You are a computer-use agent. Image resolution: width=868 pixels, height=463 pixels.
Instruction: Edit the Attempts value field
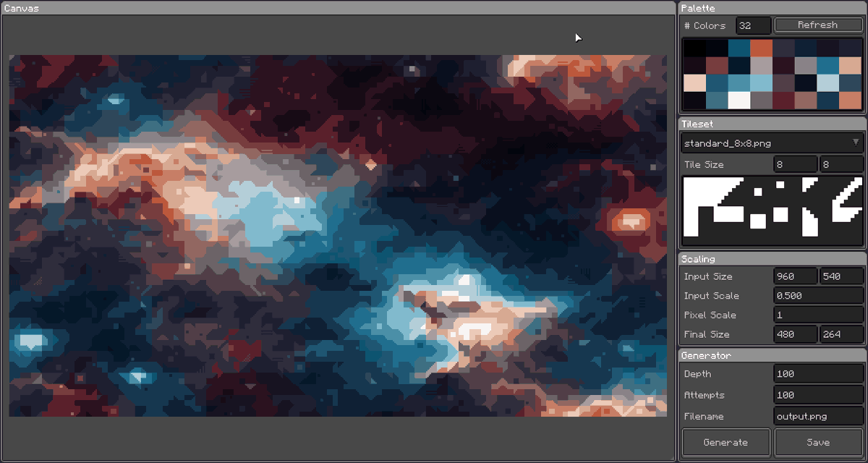(818, 395)
